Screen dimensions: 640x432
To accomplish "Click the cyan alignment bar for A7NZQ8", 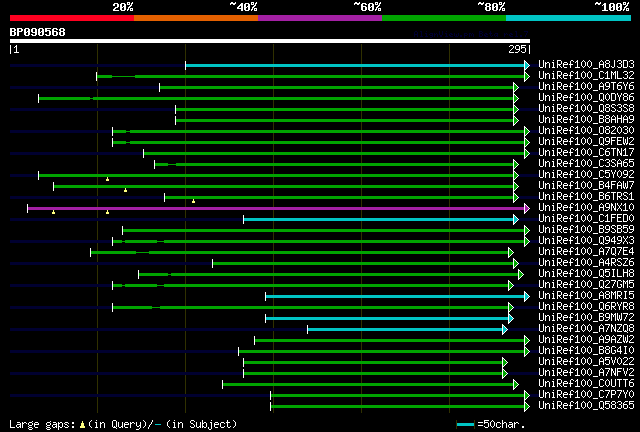I will tap(405, 330).
